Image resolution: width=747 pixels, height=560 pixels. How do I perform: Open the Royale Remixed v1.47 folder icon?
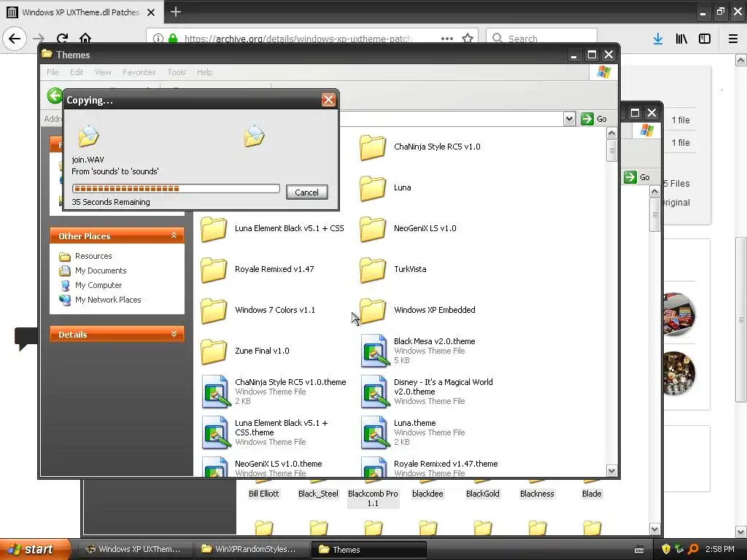(x=214, y=270)
